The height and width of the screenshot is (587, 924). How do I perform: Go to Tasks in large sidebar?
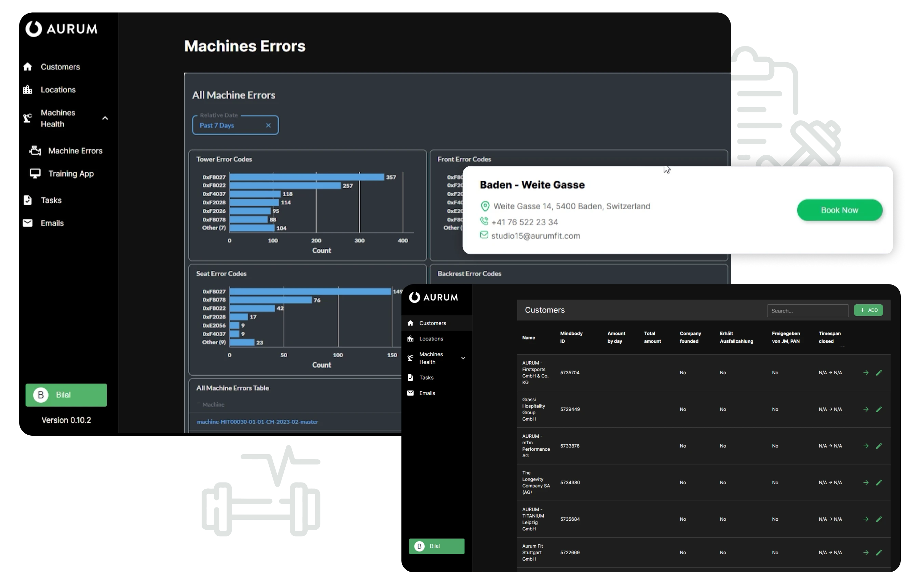pyautogui.click(x=51, y=200)
